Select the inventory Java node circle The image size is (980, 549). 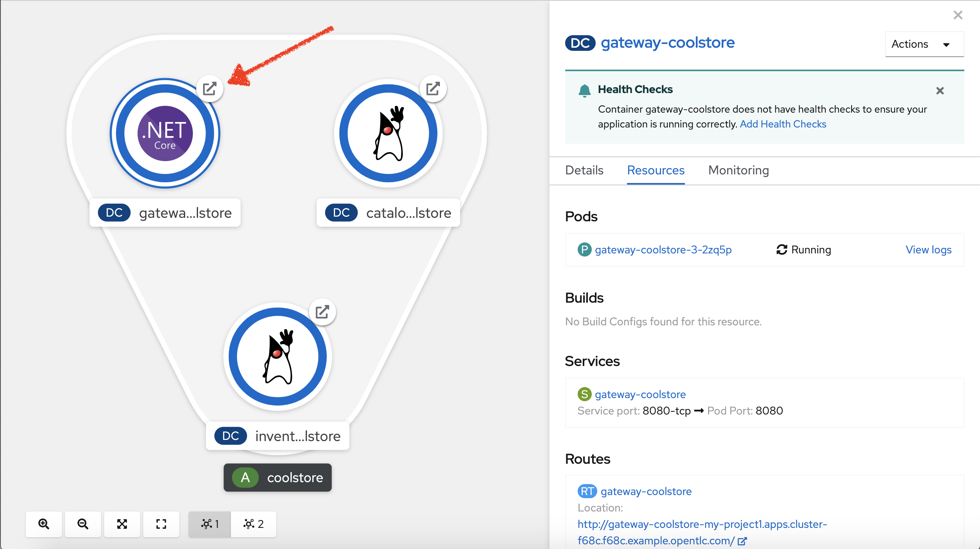pos(278,357)
